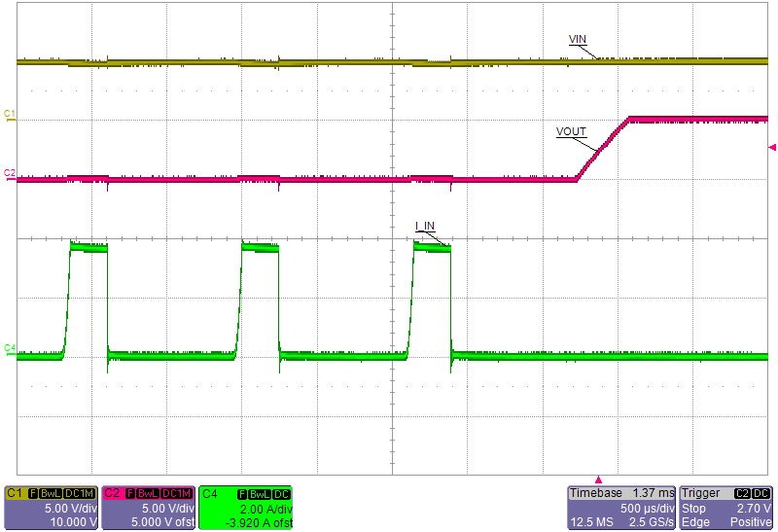Select the VIN waveform label
778x532 pixels.
(x=577, y=39)
